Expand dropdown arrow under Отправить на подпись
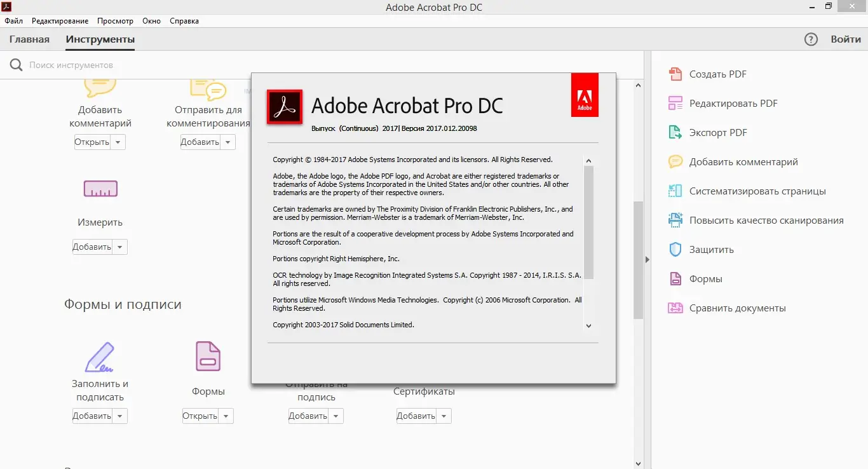The image size is (868, 469). pos(336,416)
